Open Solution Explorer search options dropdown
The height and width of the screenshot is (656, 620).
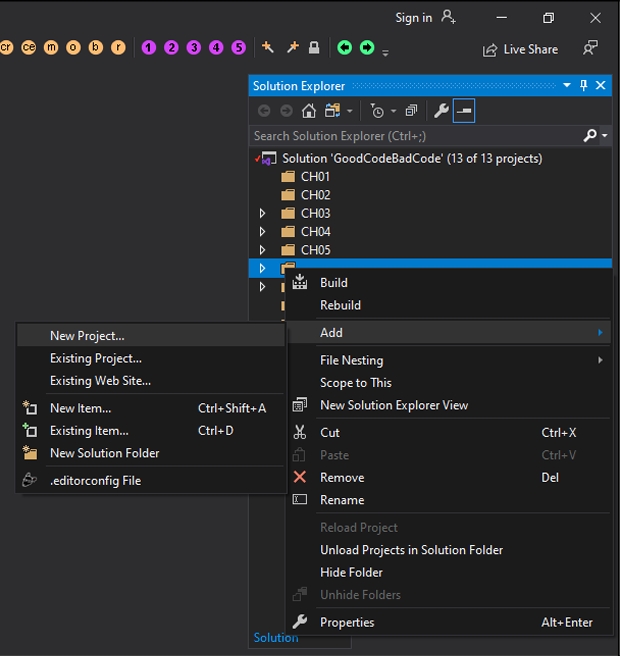click(x=603, y=136)
